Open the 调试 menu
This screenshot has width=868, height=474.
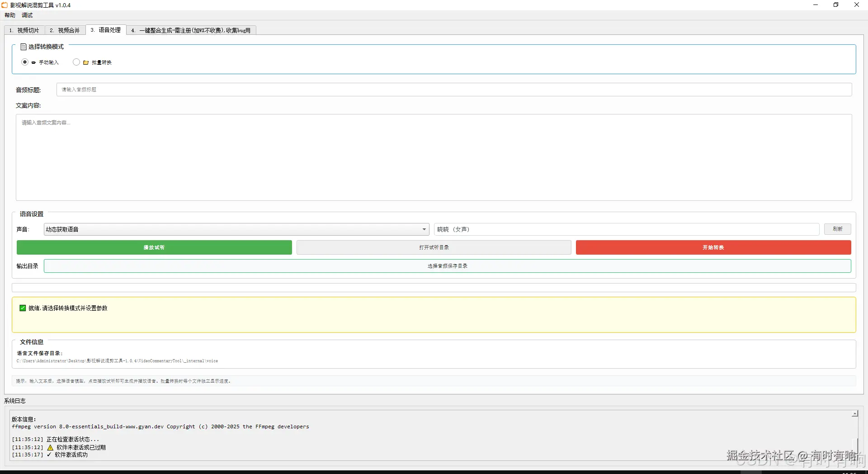click(27, 15)
